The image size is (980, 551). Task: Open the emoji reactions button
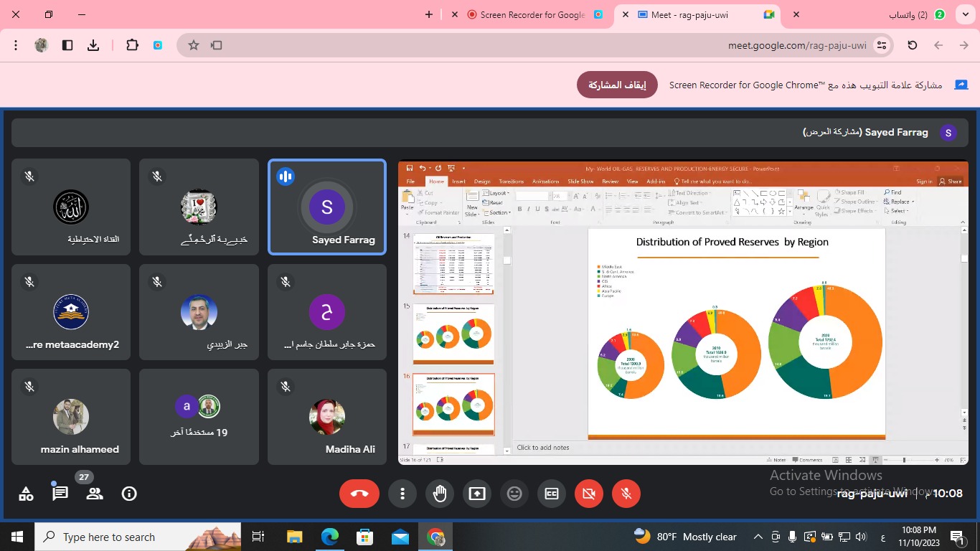[514, 494]
